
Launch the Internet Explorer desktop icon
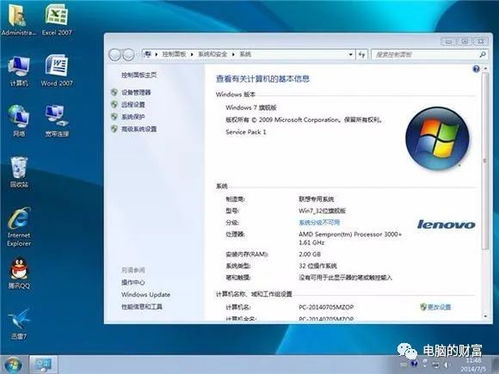click(19, 227)
